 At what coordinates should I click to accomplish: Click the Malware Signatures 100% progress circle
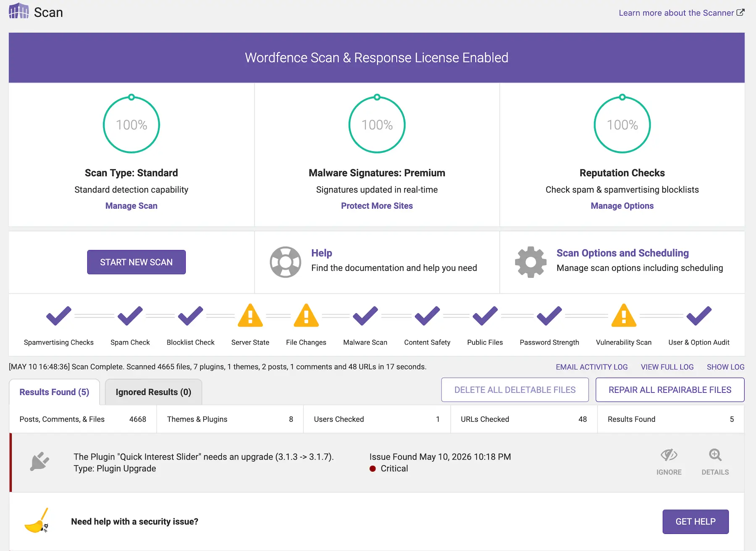377,124
